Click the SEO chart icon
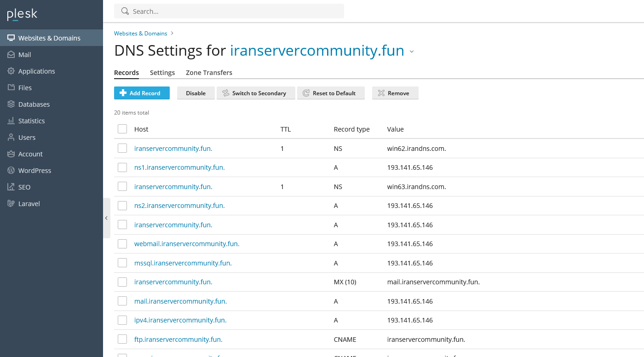 (11, 187)
